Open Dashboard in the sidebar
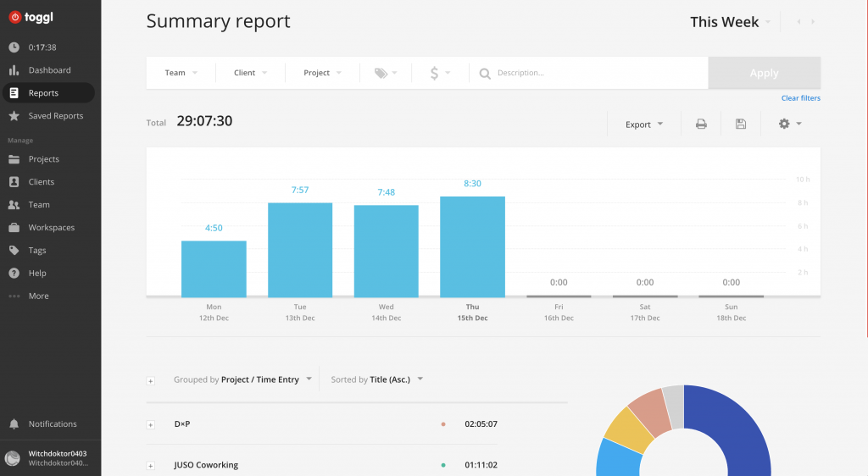Viewport: 868px width, 476px height. tap(50, 70)
